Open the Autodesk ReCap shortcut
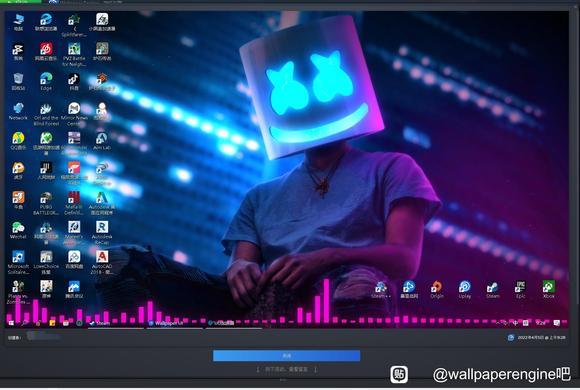The width and height of the screenshot is (580, 390). pyautogui.click(x=102, y=232)
